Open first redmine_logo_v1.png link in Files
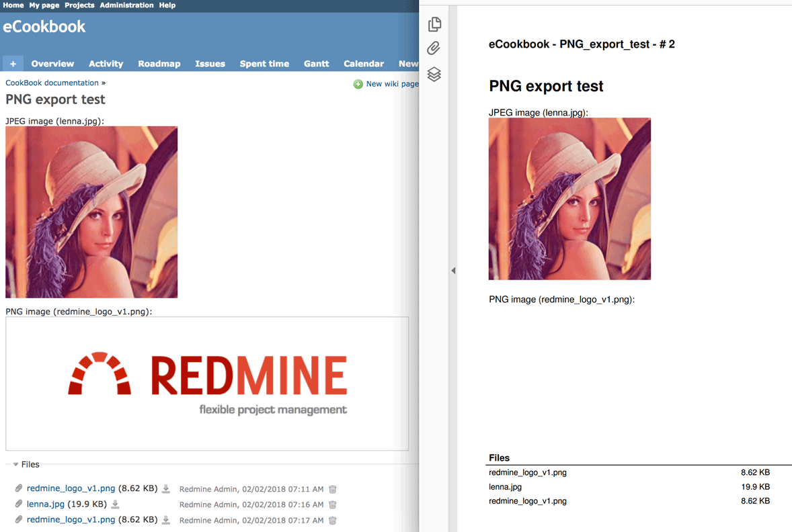Viewport: 792px width, 532px height. click(71, 488)
